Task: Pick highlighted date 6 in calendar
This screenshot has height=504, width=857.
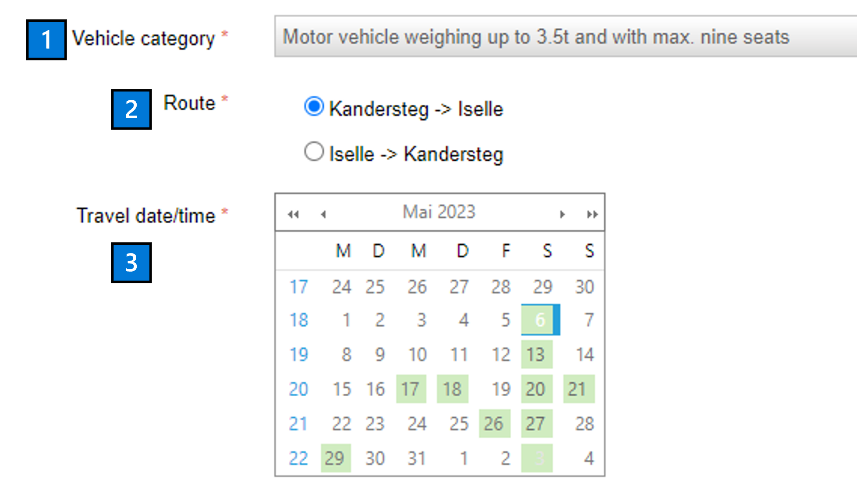Action: (540, 320)
